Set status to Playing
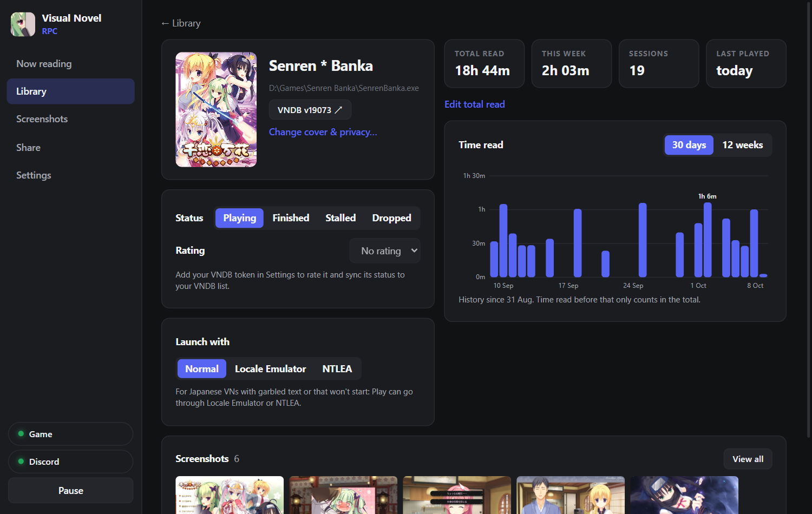Image resolution: width=812 pixels, height=514 pixels. pos(239,218)
